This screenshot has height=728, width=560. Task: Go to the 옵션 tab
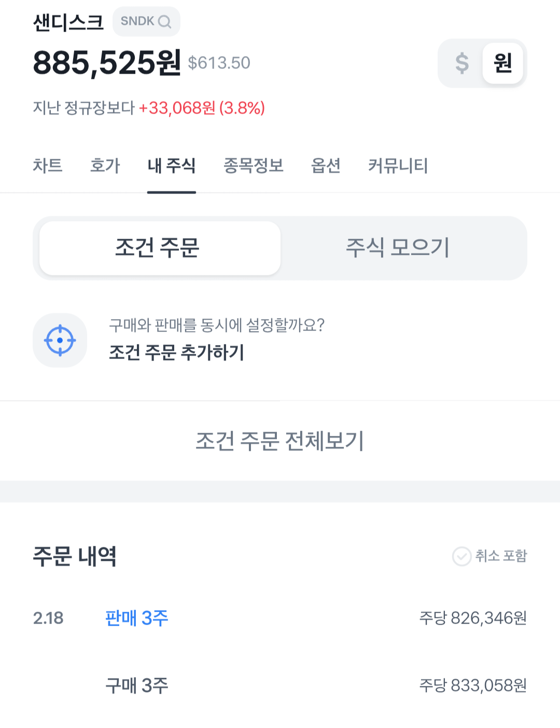coord(326,166)
